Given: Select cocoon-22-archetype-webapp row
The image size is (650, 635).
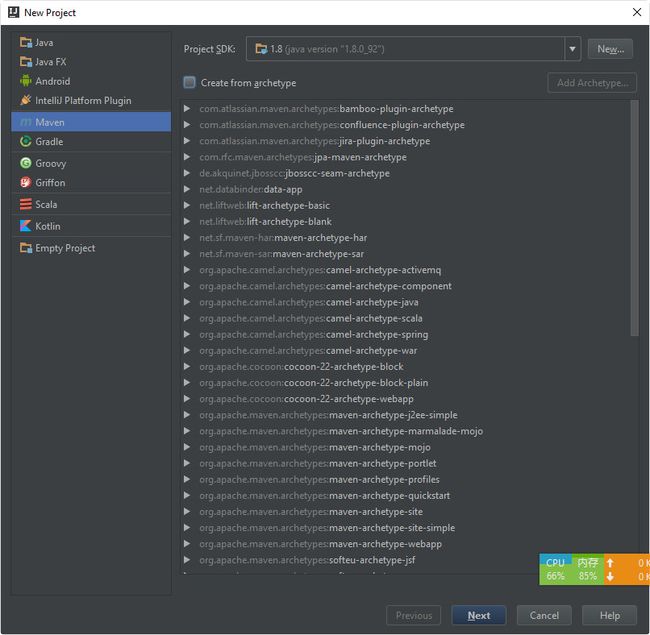Looking at the screenshot, I should pyautogui.click(x=406, y=399).
